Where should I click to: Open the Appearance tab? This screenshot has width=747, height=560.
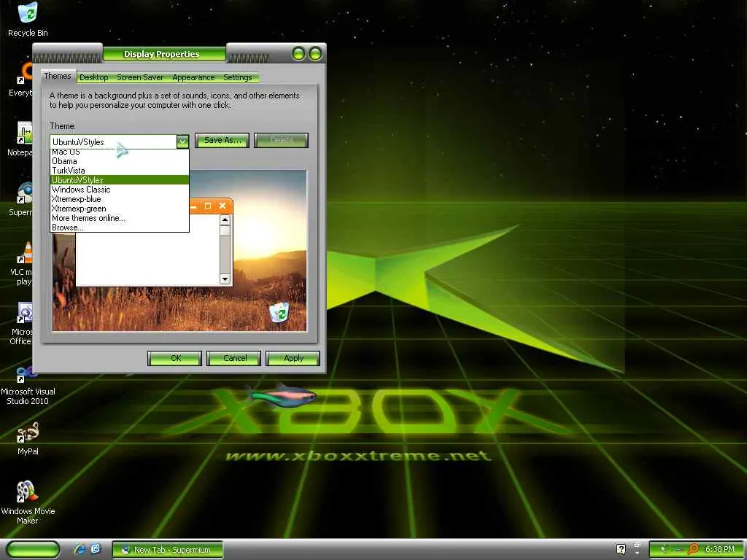click(193, 77)
